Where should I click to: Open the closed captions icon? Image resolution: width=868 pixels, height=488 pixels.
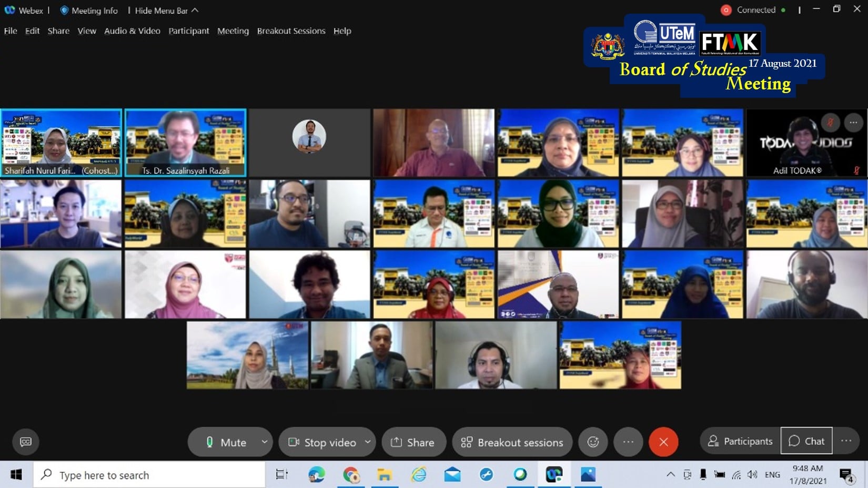point(25,442)
